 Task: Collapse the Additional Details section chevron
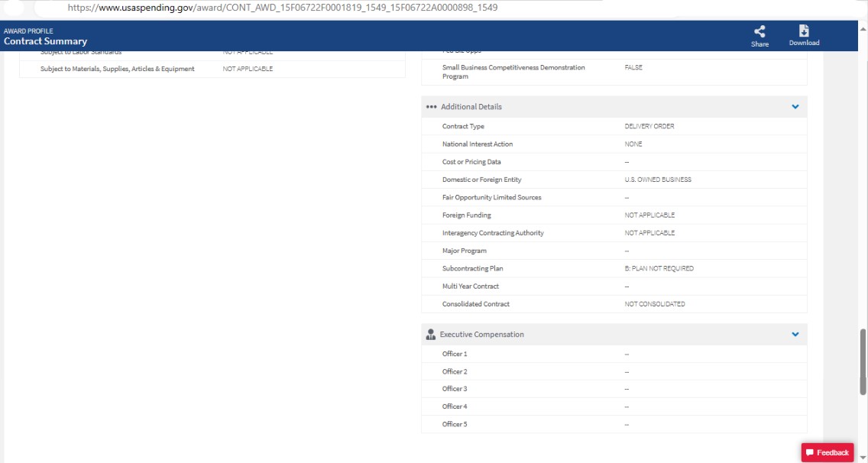tap(795, 106)
